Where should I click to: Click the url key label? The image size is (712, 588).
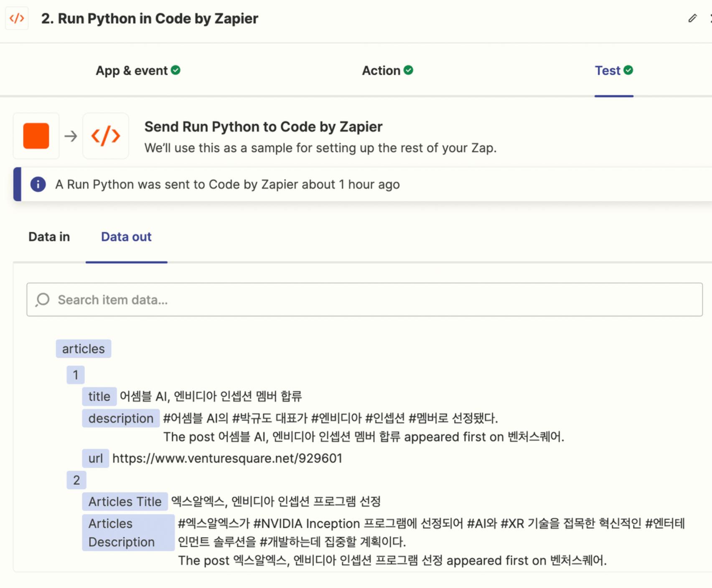pos(96,459)
